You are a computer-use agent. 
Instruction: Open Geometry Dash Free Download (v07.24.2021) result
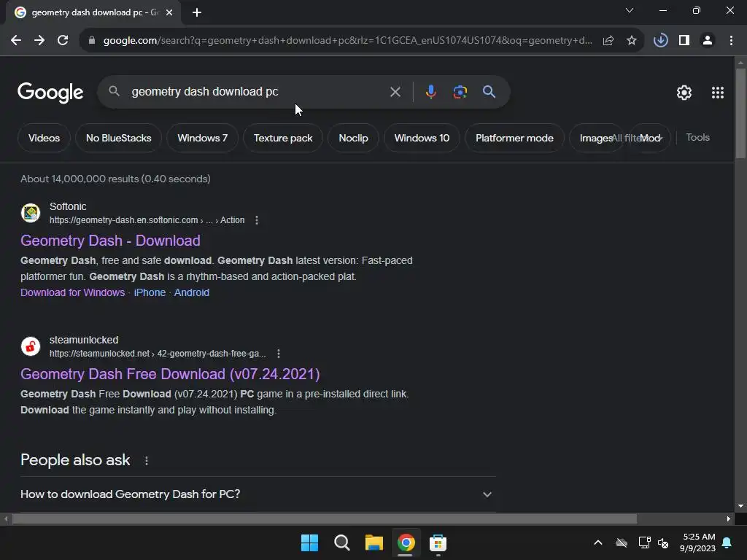(x=170, y=374)
